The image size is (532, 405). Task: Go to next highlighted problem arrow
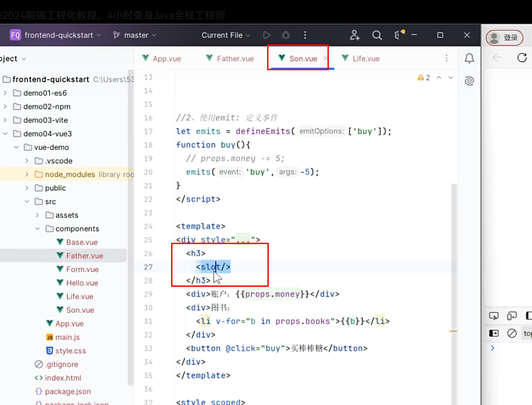click(451, 78)
